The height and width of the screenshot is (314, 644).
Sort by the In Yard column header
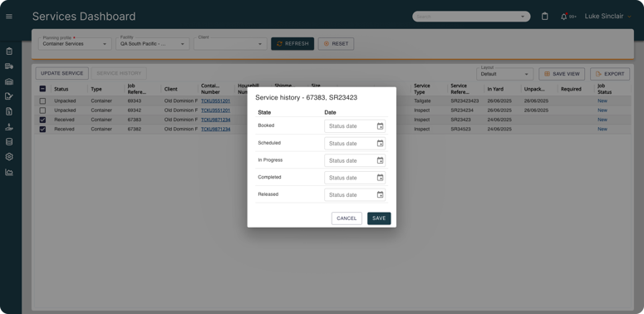pyautogui.click(x=495, y=89)
